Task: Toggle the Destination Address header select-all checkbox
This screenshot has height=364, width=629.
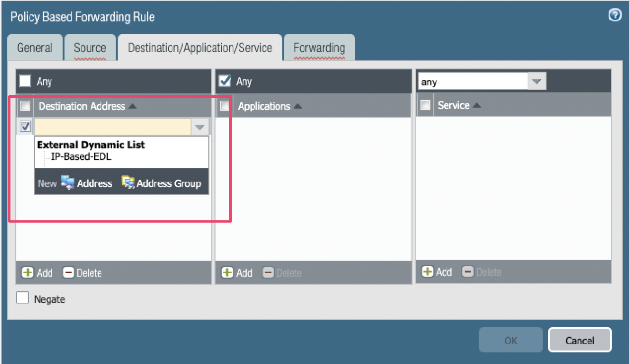Action: click(x=25, y=105)
